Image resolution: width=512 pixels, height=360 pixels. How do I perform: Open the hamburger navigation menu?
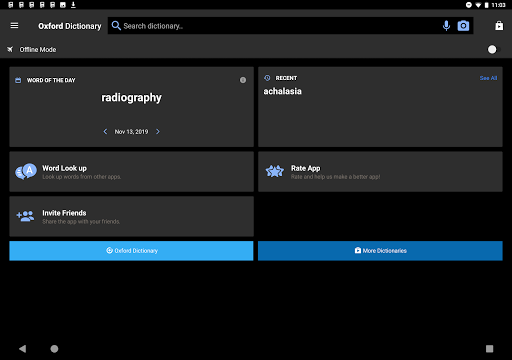click(14, 26)
